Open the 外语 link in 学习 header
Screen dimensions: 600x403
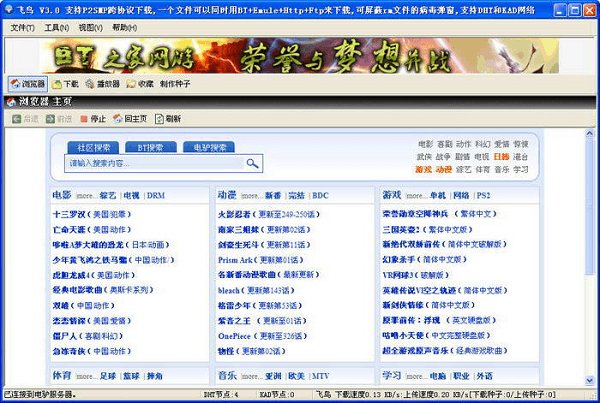[484, 376]
